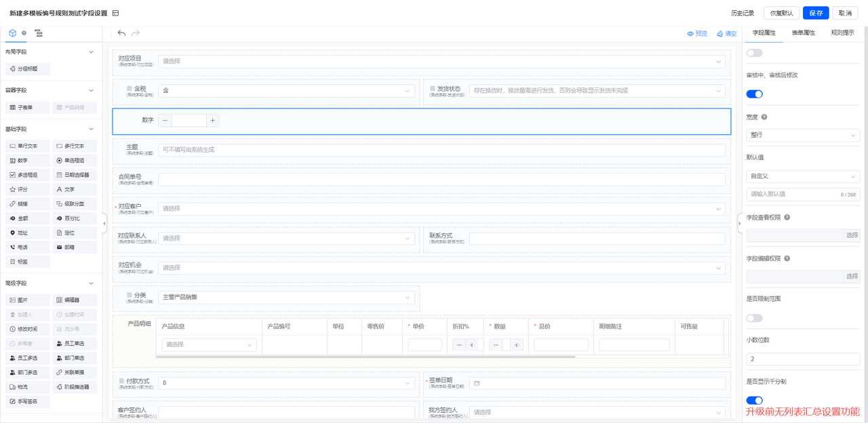Click the help icon beside 字段查看权限
The width and height of the screenshot is (868, 423).
787,218
